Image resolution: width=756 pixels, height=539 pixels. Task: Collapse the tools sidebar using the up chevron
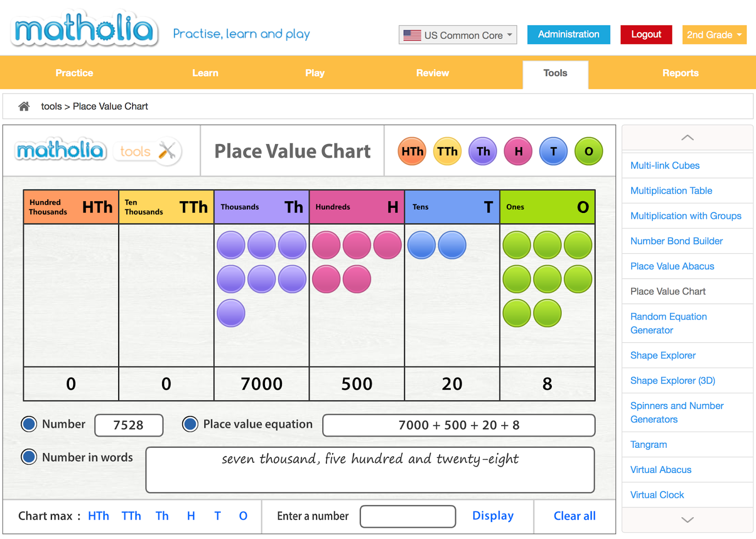[x=687, y=137]
